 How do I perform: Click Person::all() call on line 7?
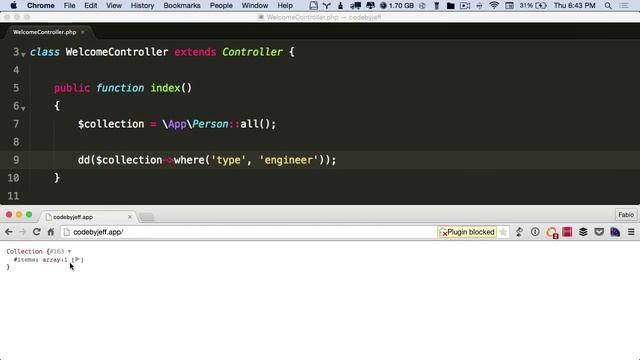pos(234,124)
